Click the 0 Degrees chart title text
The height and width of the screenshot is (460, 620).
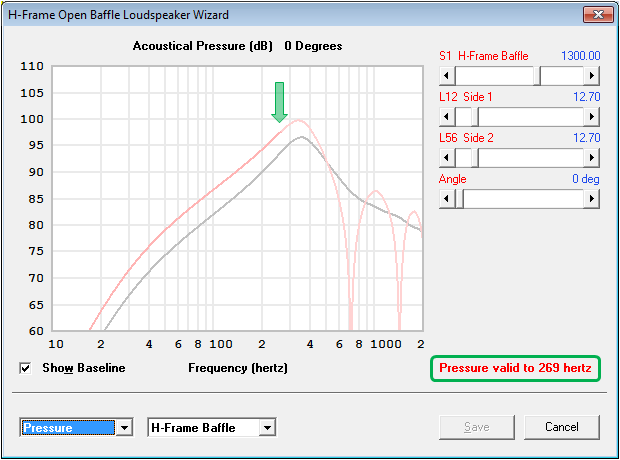pos(313,46)
